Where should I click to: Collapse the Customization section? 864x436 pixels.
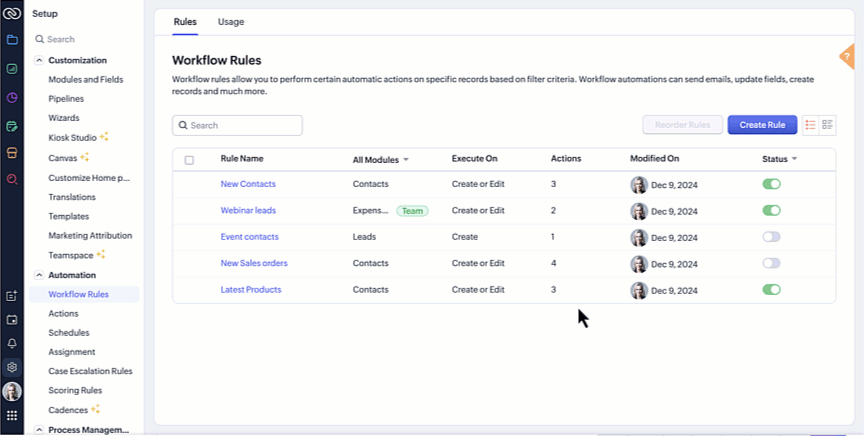(39, 60)
